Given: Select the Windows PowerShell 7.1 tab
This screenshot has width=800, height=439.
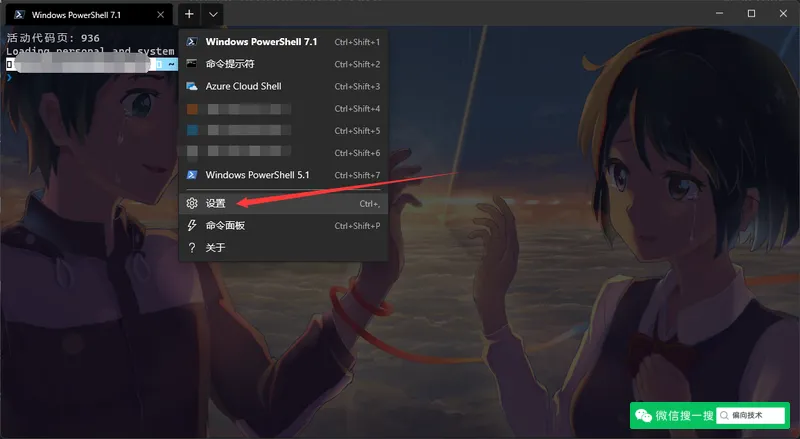Looking at the screenshot, I should (89, 15).
